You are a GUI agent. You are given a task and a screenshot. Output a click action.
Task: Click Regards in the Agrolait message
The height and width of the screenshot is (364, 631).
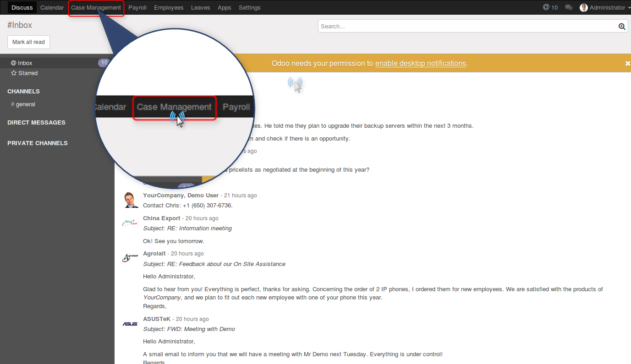[155, 306]
